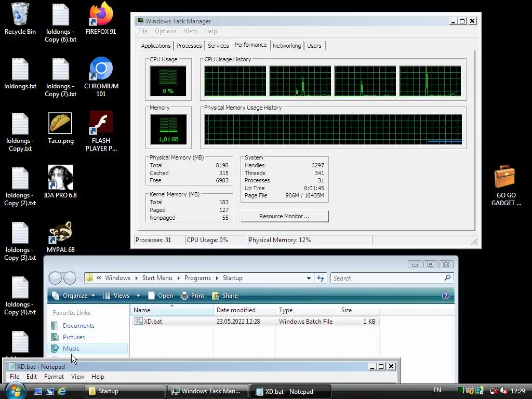Open Notepad Format menu
The height and width of the screenshot is (399, 532).
54,377
